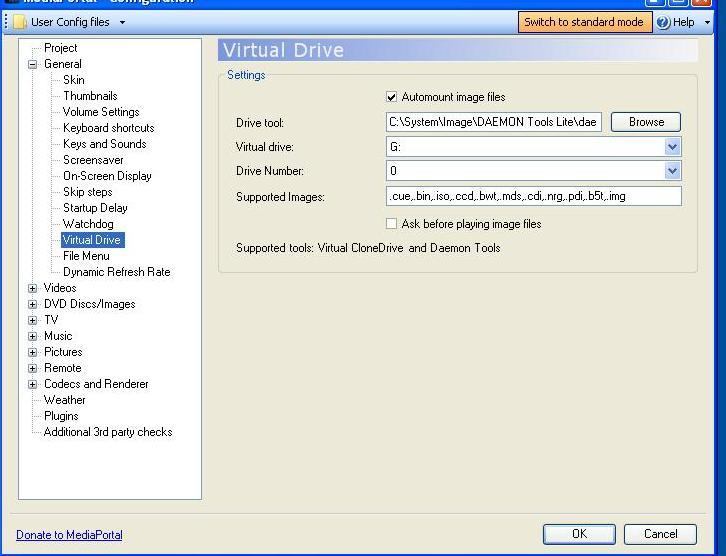This screenshot has height=556, width=726.
Task: Select On-Screen Display item
Action: [107, 176]
